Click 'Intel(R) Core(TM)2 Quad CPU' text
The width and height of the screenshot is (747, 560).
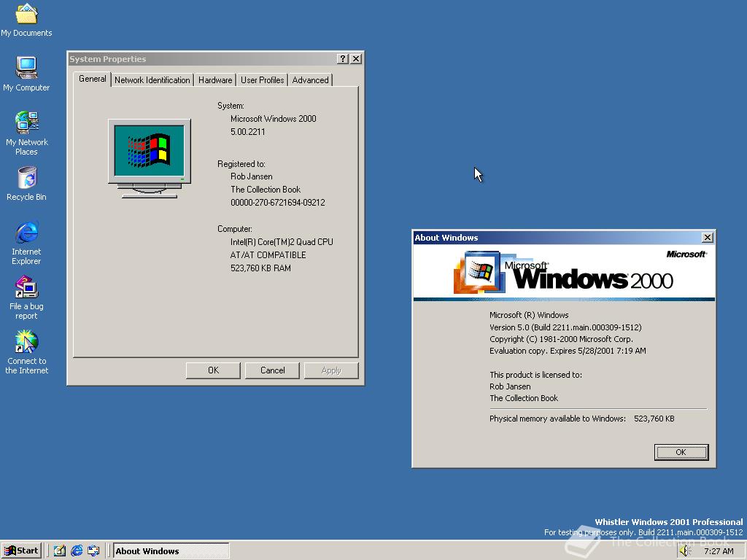pyautogui.click(x=282, y=242)
